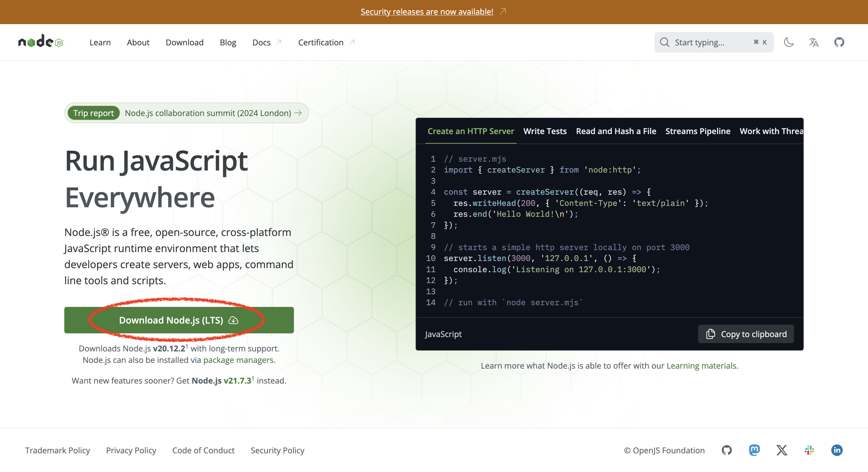This screenshot has width=868, height=472.
Task: Click the JavaScript language label under code
Action: (443, 334)
